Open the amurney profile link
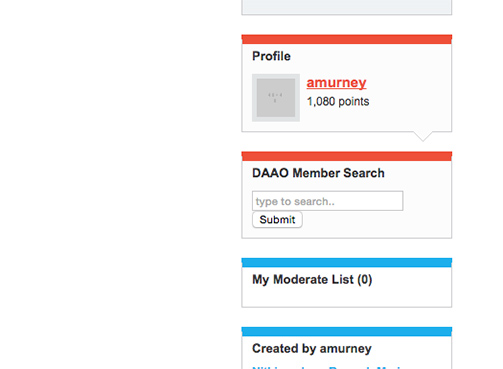The image size is (503, 369). (x=336, y=82)
